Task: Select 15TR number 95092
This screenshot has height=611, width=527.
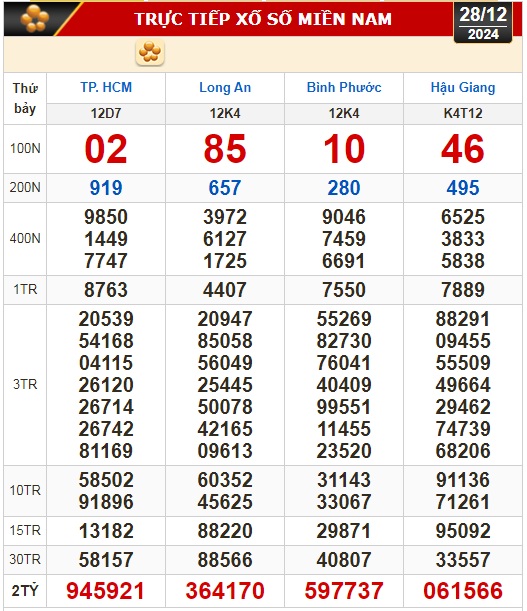Action: [463, 531]
